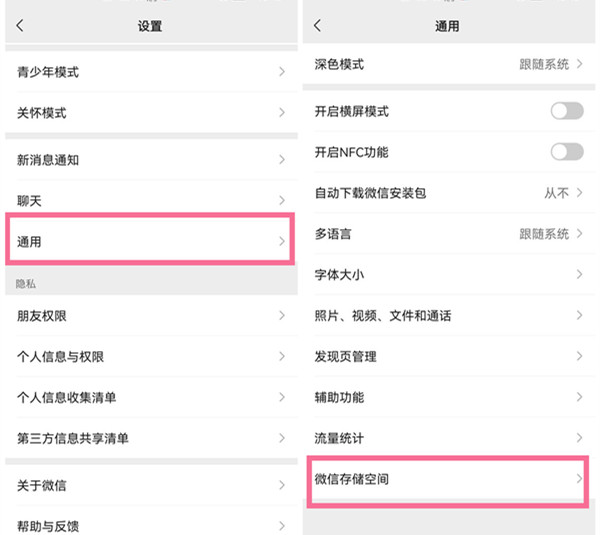The height and width of the screenshot is (535, 600).
Task: Toggle 开启横屏模式 switch
Action: click(x=567, y=111)
